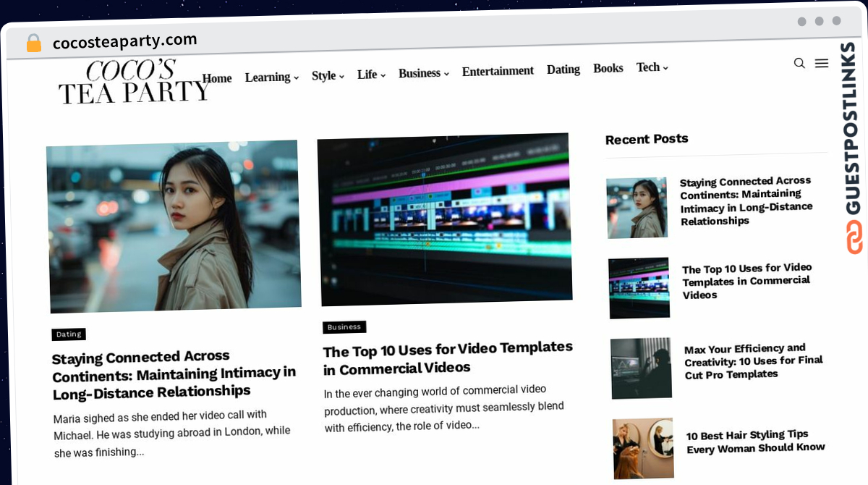
Task: Expand the Life dropdown menu
Action: tap(371, 74)
